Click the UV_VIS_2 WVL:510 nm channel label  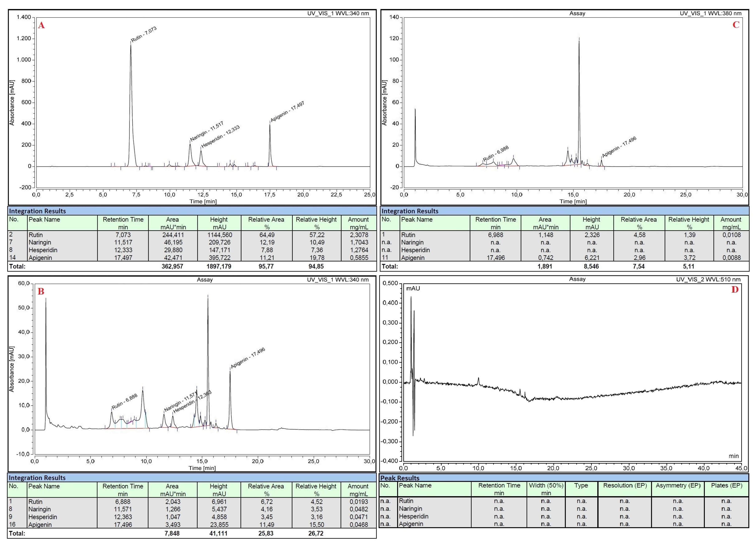pyautogui.click(x=708, y=279)
